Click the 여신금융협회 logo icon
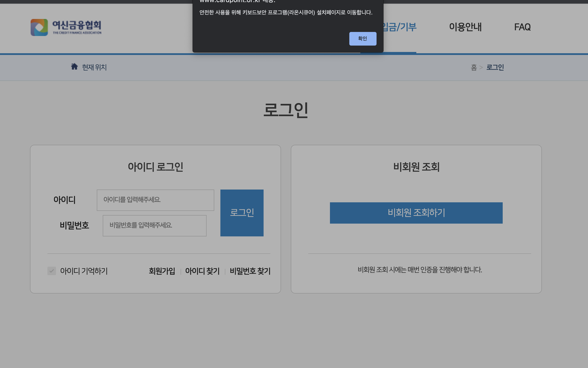The image size is (588, 368). point(39,27)
